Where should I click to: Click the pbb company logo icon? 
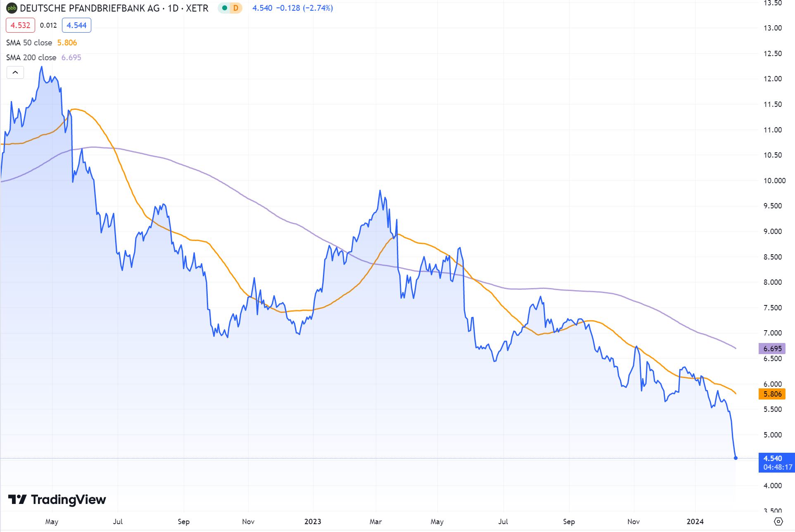click(12, 8)
